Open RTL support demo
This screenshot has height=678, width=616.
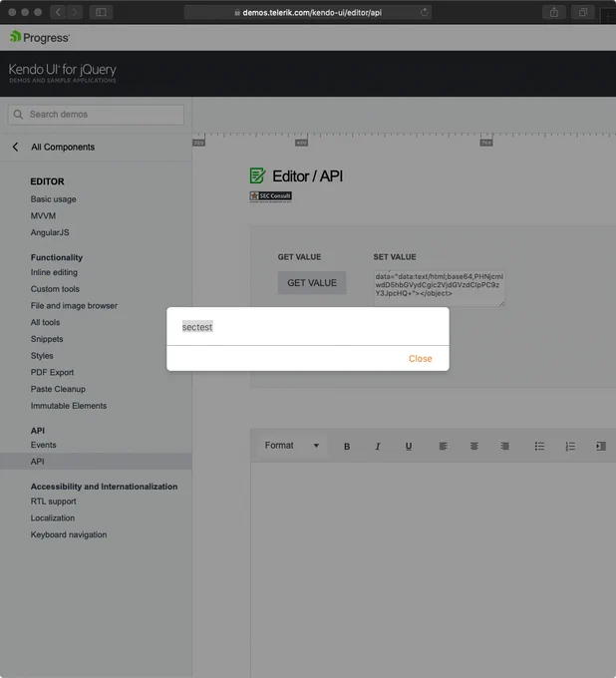coord(53,502)
